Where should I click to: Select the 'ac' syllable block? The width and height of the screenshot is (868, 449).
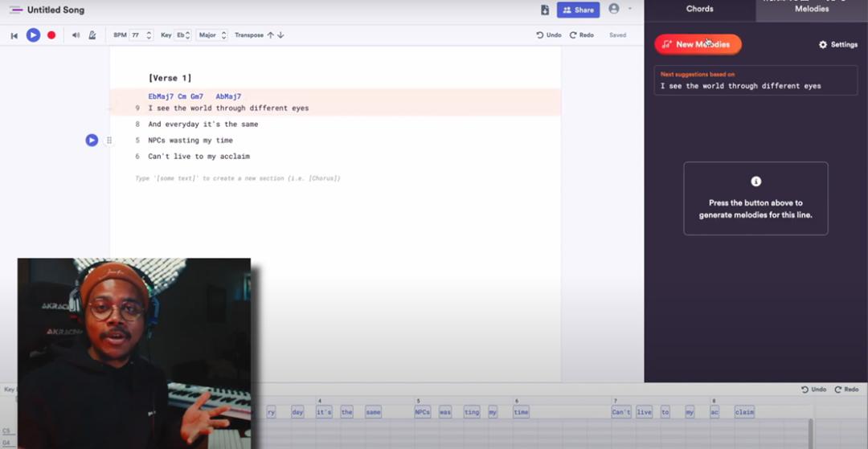714,412
